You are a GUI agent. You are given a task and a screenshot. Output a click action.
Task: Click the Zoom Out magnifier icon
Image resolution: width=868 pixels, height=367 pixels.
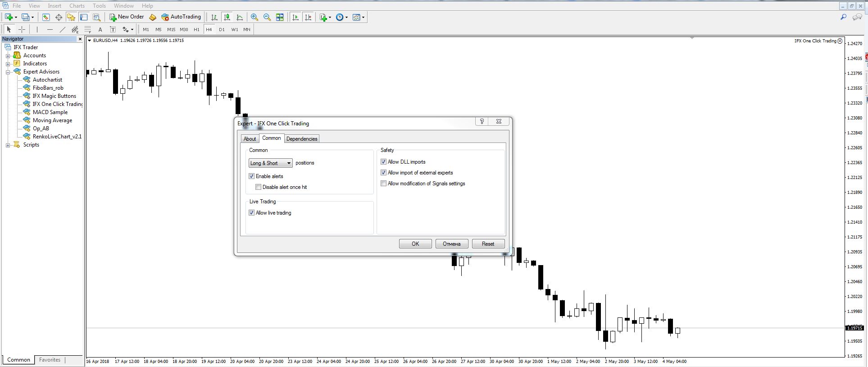pos(267,17)
